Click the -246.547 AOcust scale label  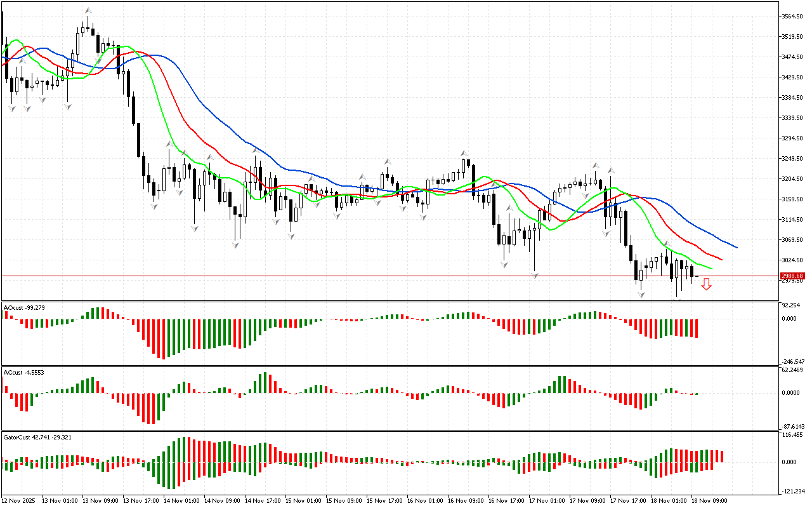click(793, 361)
